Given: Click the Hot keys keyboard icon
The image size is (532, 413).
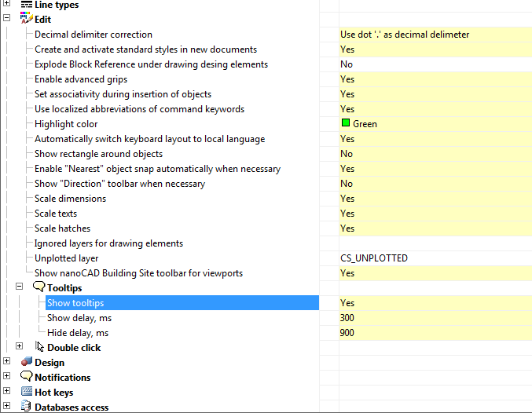Looking at the screenshot, I should coord(26,392).
